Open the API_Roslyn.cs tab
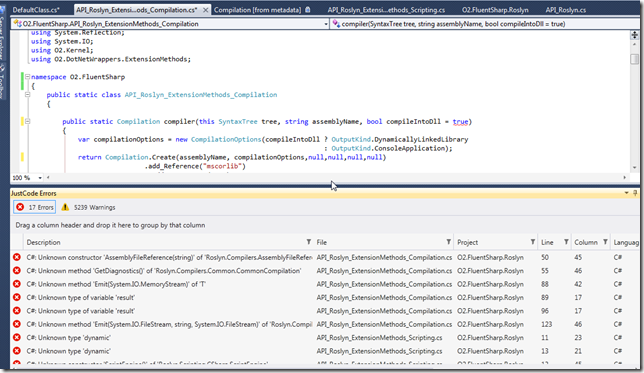This screenshot has width=644, height=373. coord(566,9)
